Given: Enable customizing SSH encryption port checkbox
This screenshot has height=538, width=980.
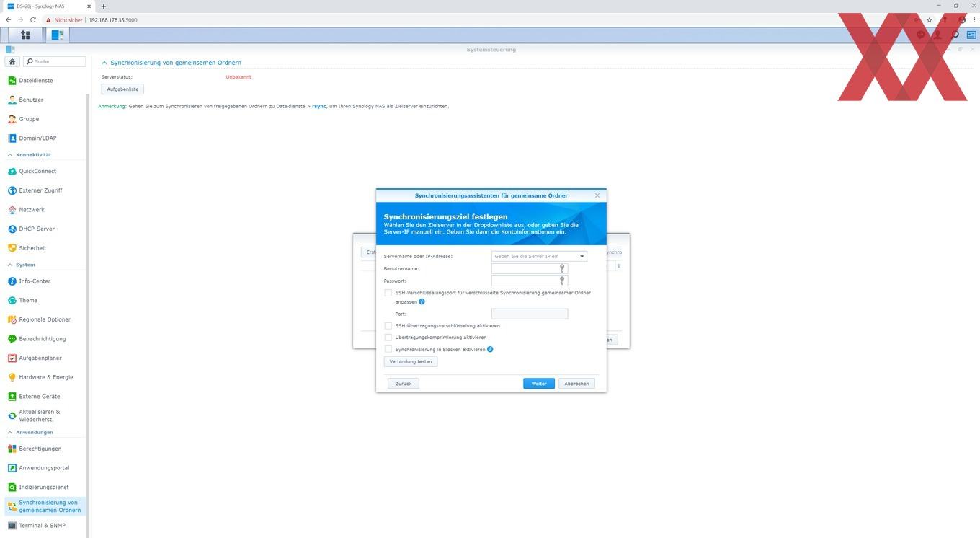Looking at the screenshot, I should [388, 293].
